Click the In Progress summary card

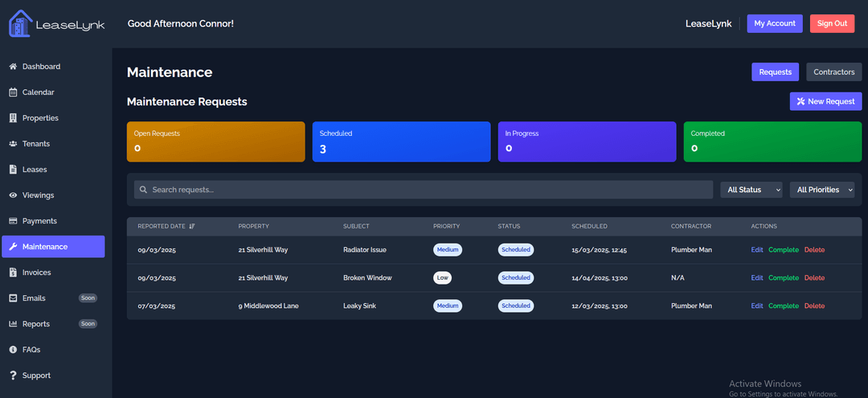(588, 142)
